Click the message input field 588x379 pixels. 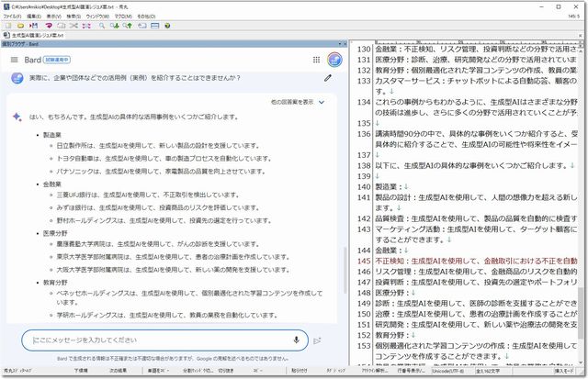(156, 340)
